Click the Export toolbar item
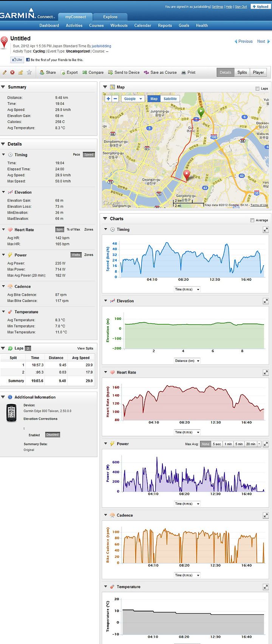 [x=69, y=72]
